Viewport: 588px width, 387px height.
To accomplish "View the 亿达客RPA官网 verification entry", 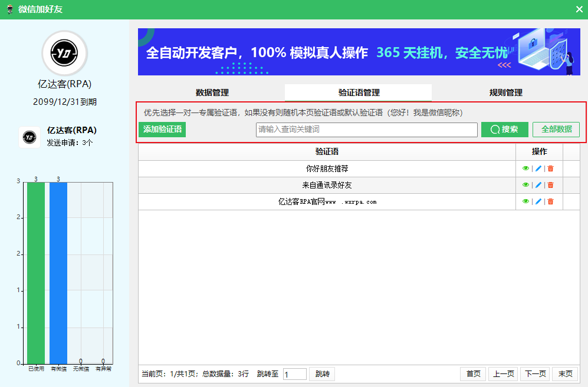I will tap(525, 201).
